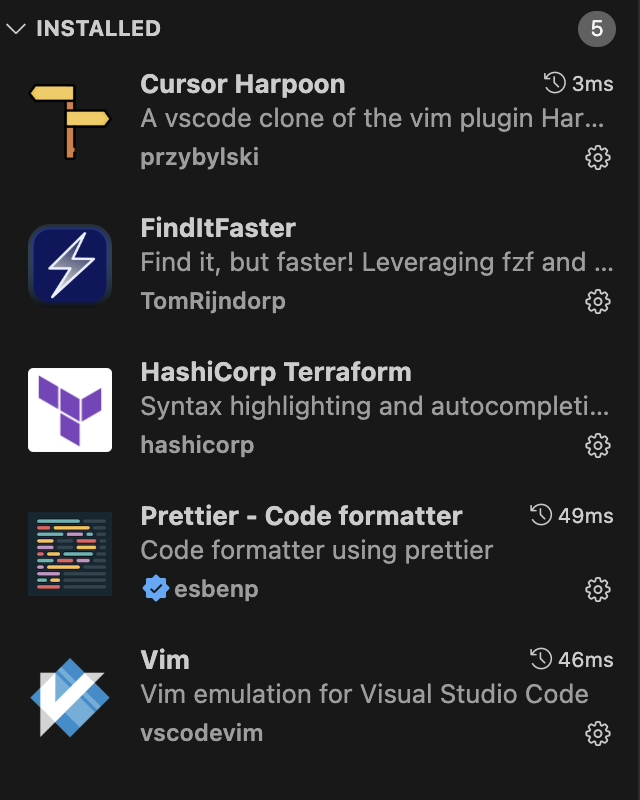Open the manage gear for Prettier
The height and width of the screenshot is (800, 640).
click(598, 589)
